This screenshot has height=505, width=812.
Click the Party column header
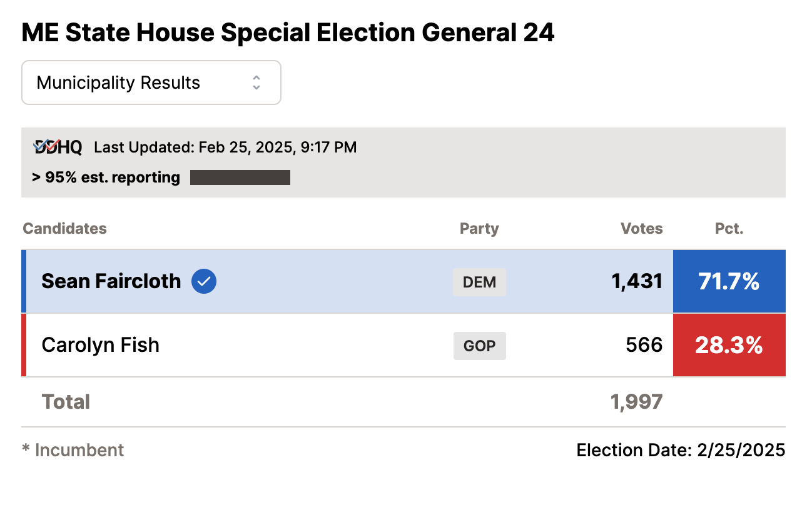pos(479,228)
